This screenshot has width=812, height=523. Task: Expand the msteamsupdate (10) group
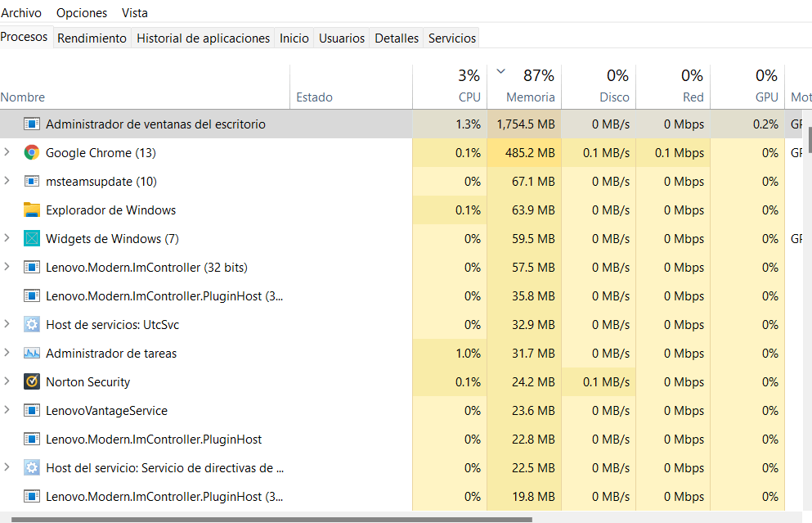pyautogui.click(x=7, y=180)
